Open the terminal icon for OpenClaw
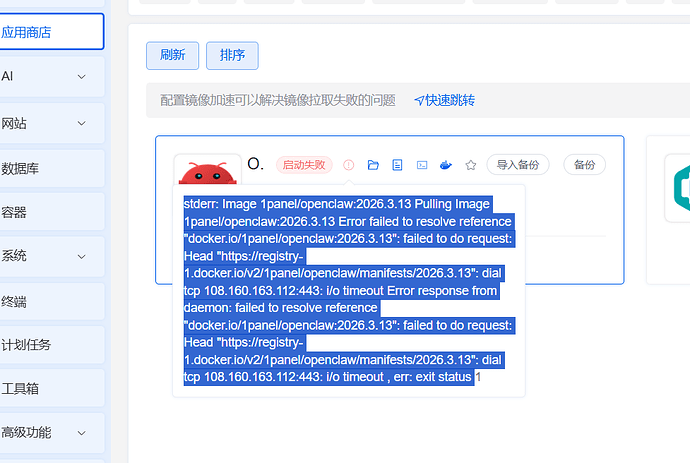Image resolution: width=690 pixels, height=463 pixels. 422,165
